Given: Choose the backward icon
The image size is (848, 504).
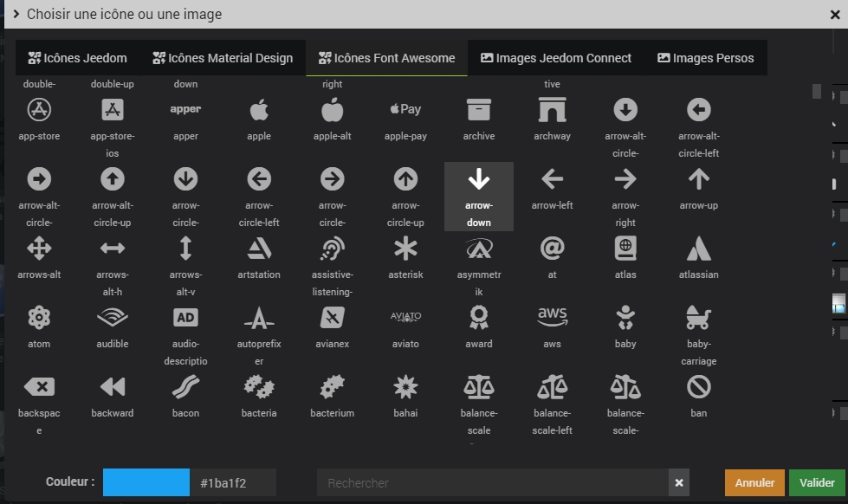Looking at the screenshot, I should [x=113, y=387].
